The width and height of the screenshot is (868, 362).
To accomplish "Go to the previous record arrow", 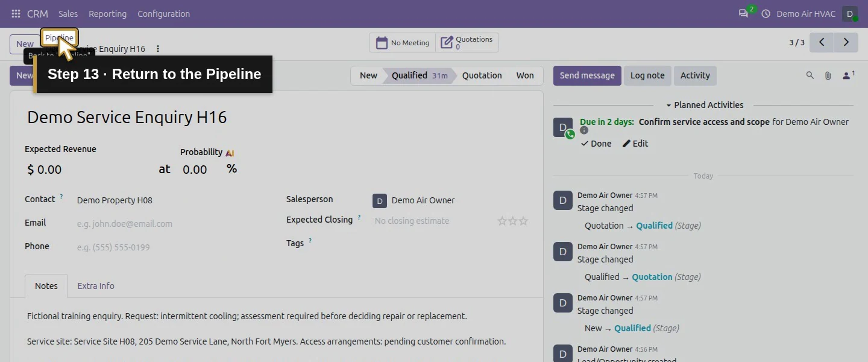I will click(822, 42).
